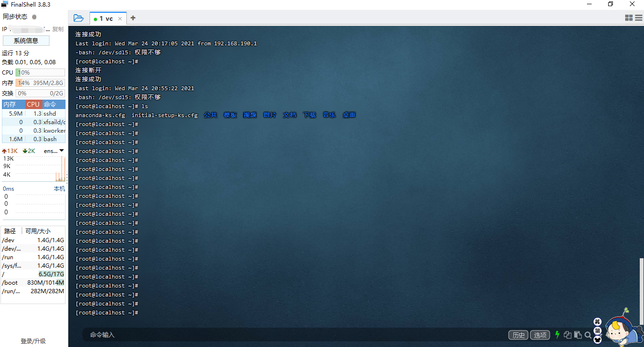Select the kworker process row
Image resolution: width=644 pixels, height=347 pixels.
[x=33, y=130]
